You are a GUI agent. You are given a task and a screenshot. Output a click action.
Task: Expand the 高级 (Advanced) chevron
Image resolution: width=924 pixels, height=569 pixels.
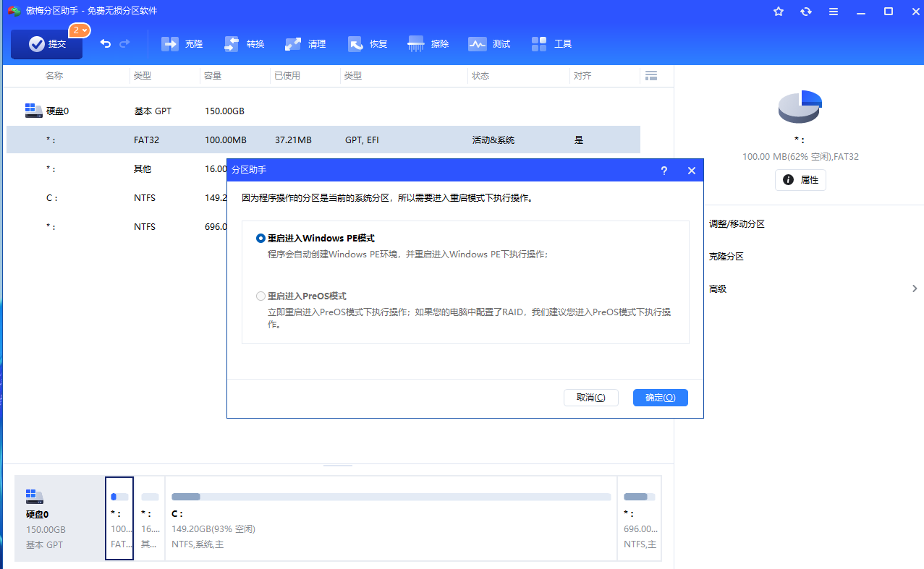click(915, 288)
